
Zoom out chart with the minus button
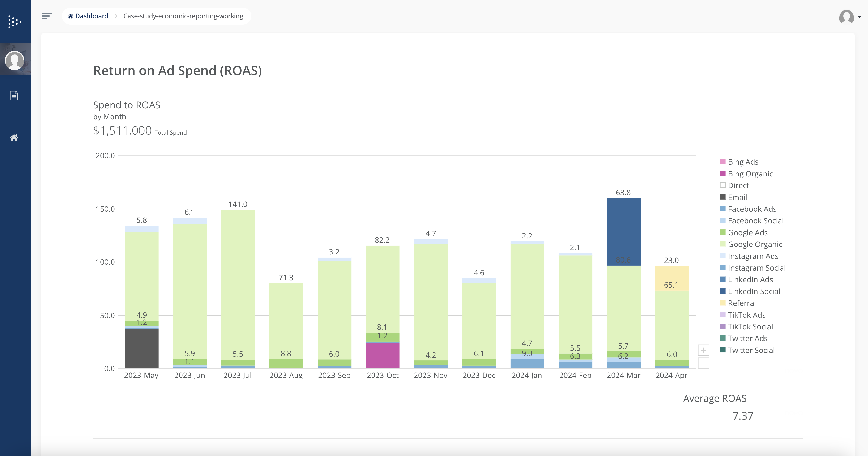[703, 363]
